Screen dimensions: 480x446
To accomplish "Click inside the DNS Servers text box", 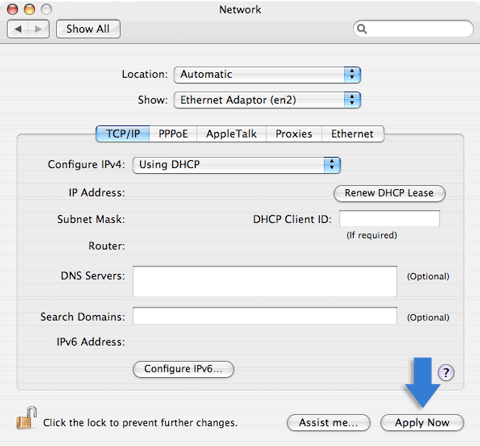I will point(265,281).
